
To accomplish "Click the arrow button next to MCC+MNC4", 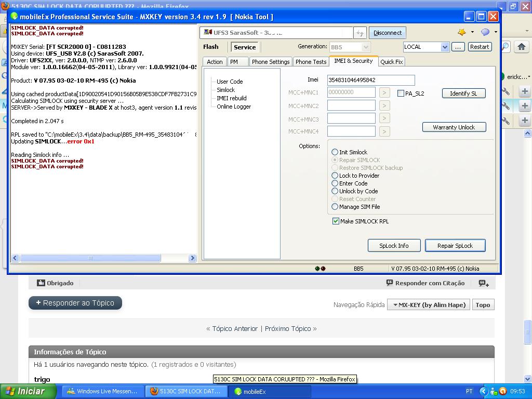I will click(x=384, y=131).
